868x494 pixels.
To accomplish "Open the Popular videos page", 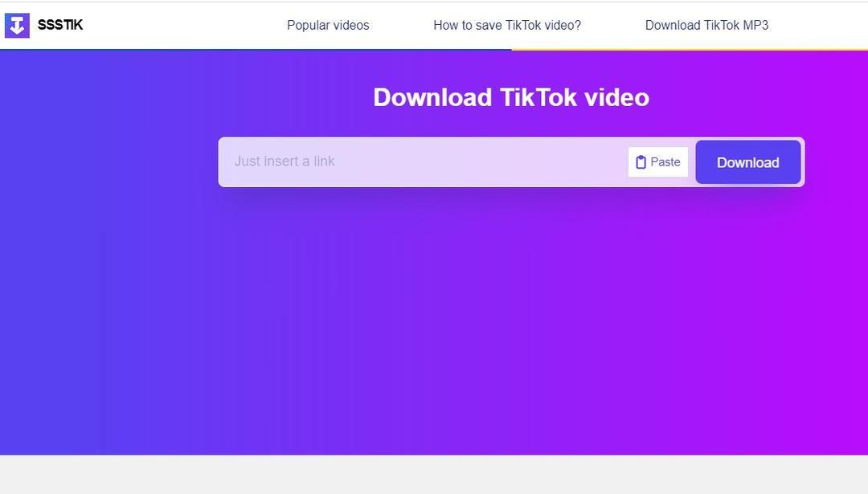I will 328,25.
